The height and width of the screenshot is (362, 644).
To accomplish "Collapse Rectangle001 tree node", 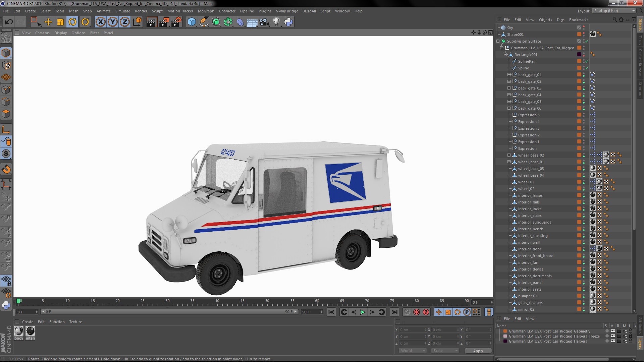I will coord(505,55).
